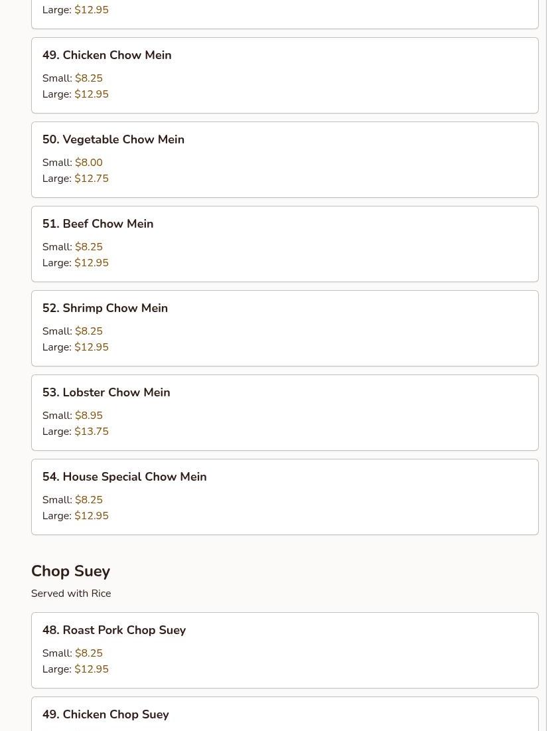Open the Chicken Chop Suey item
Screen dimensions: 560x731
point(105,714)
